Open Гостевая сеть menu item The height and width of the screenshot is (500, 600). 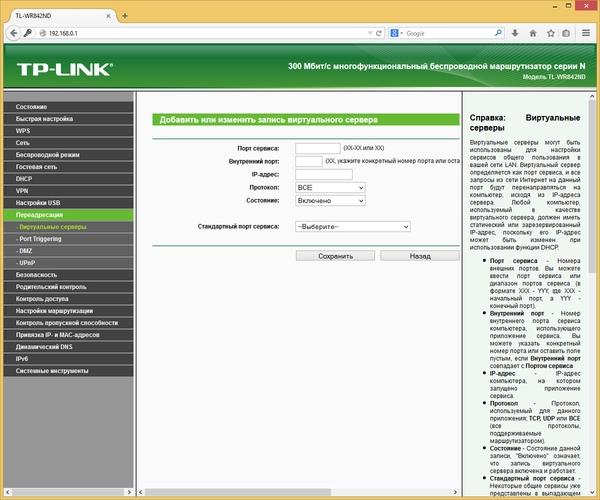pyautogui.click(x=69, y=167)
